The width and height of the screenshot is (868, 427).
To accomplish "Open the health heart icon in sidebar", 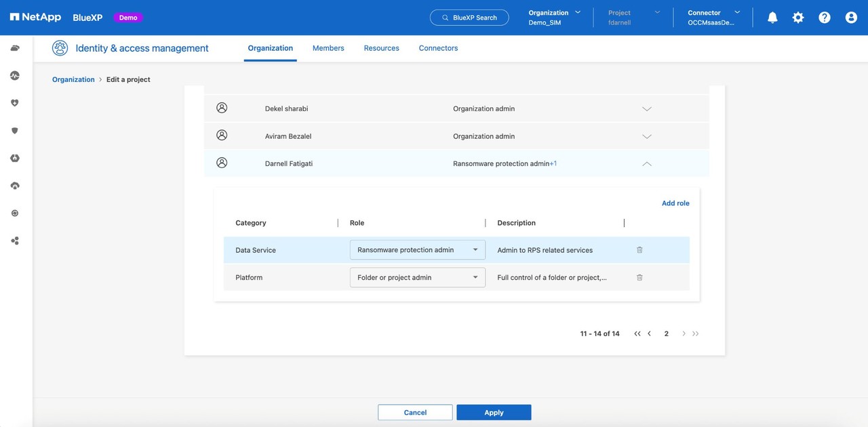I will [x=15, y=103].
